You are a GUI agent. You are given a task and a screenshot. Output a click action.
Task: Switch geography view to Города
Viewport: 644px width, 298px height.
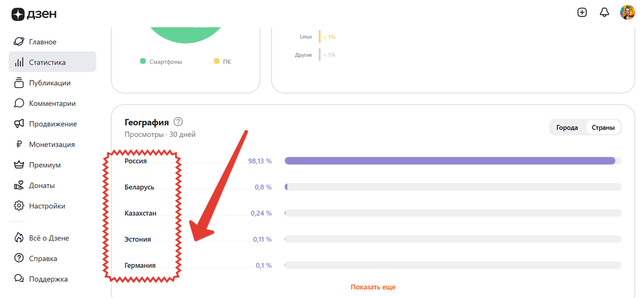(567, 128)
